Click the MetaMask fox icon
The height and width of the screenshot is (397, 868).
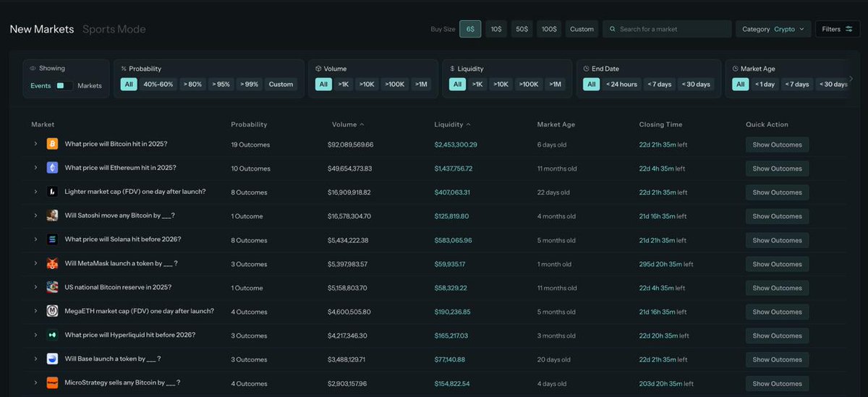(52, 263)
